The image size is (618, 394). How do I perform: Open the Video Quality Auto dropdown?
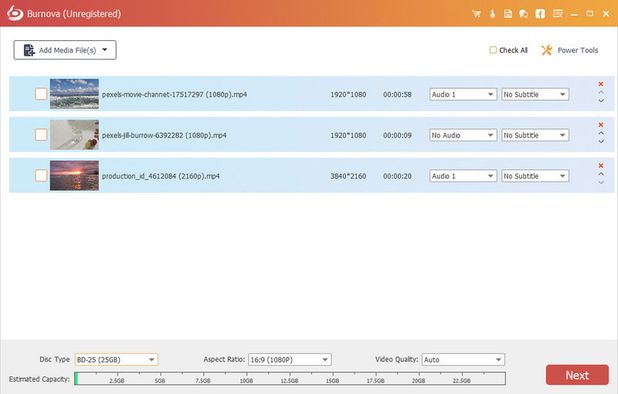(463, 360)
